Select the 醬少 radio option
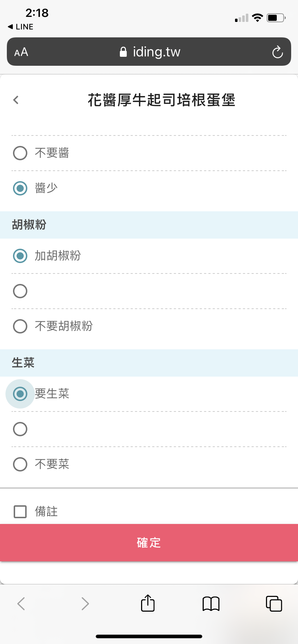Image resolution: width=298 pixels, height=644 pixels. 20,188
